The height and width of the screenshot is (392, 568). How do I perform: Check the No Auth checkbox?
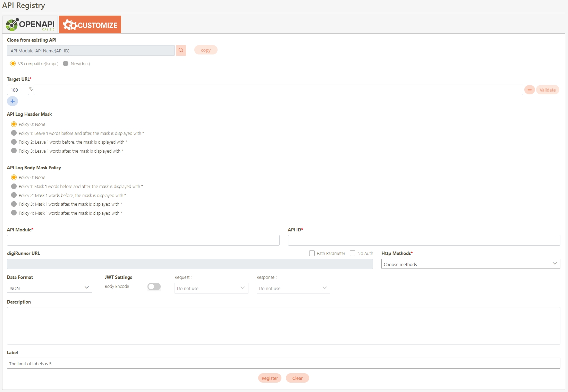click(353, 253)
